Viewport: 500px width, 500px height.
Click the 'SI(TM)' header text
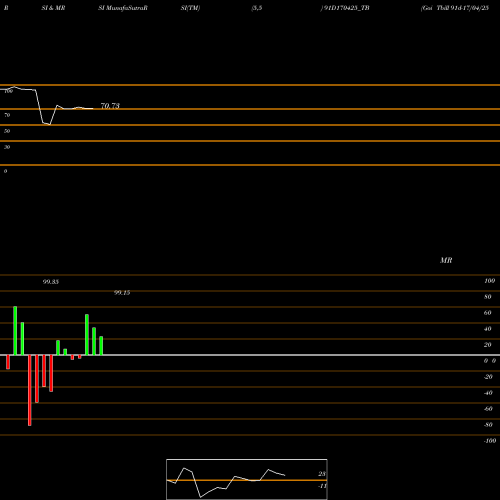click(190, 8)
